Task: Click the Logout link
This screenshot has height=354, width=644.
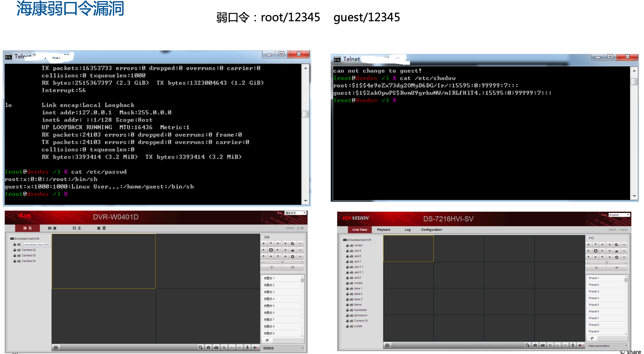Action: point(623,230)
